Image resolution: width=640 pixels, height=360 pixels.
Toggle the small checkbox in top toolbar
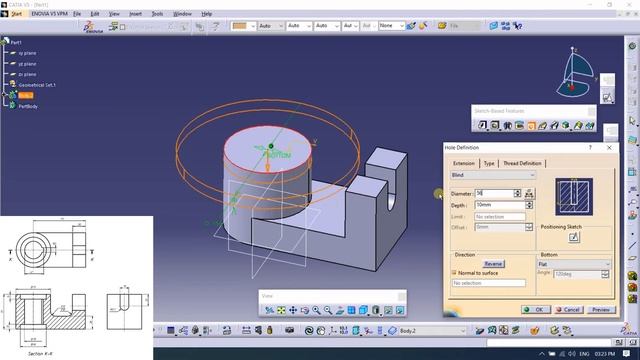click(x=122, y=27)
